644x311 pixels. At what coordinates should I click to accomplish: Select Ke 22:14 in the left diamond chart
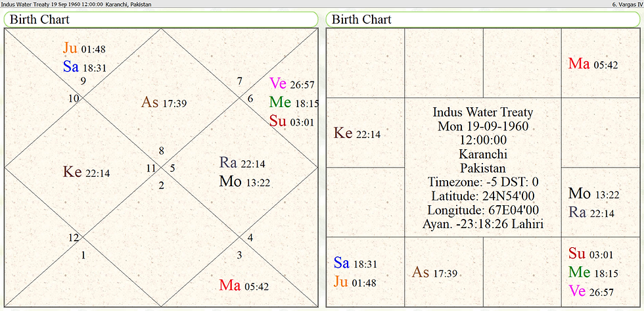click(x=86, y=172)
